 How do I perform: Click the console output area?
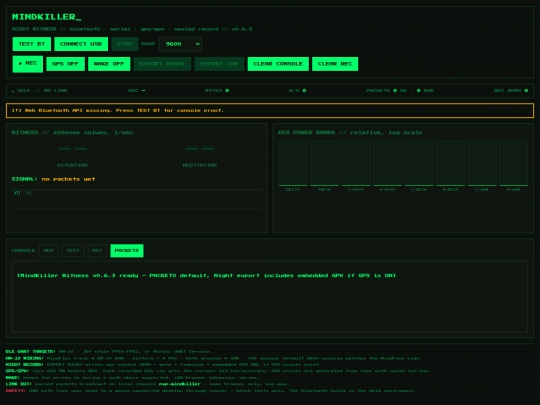click(x=270, y=297)
